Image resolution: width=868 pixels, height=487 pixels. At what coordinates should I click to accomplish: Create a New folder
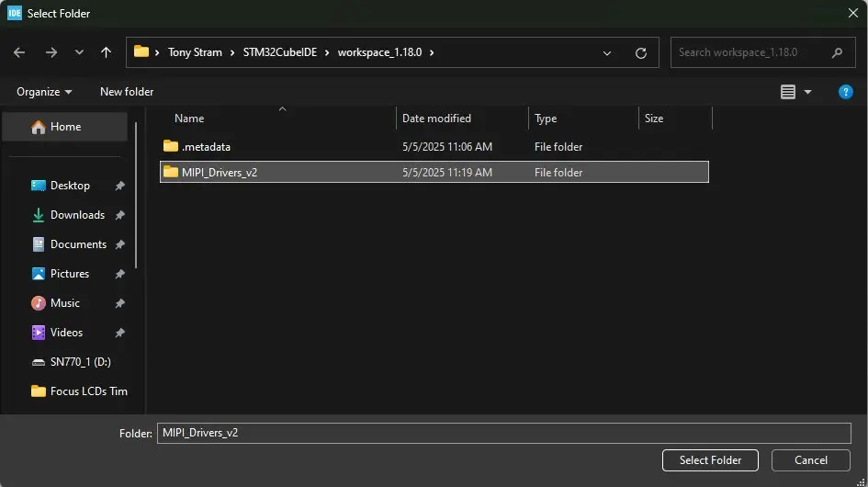pyautogui.click(x=127, y=92)
